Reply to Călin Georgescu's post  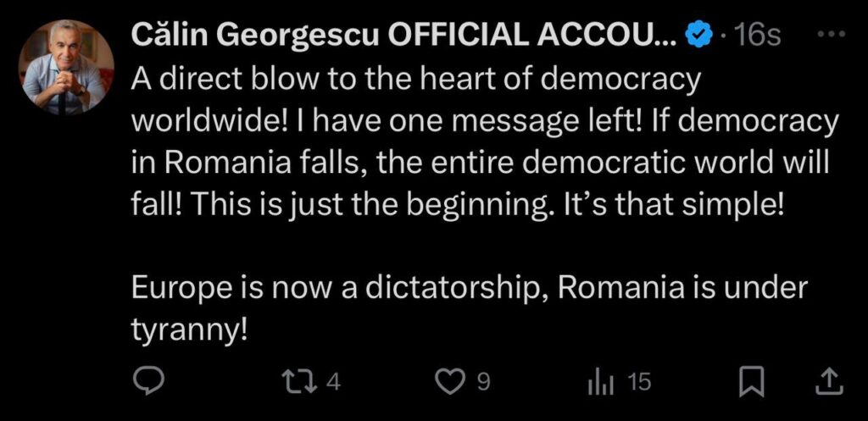click(150, 382)
